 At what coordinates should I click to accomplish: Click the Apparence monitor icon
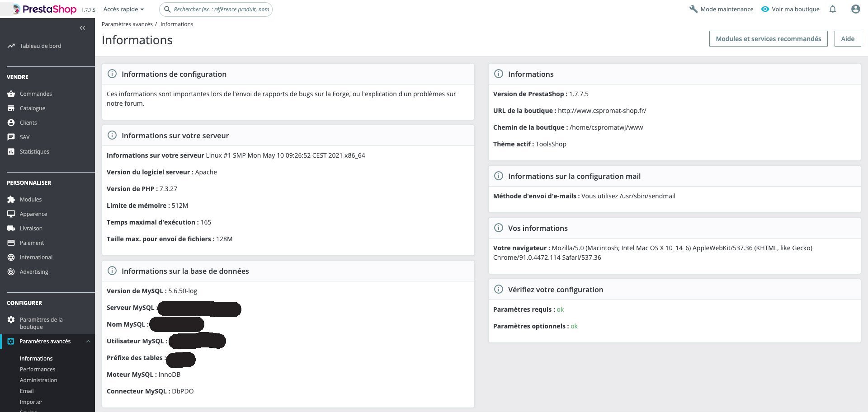[x=11, y=214]
